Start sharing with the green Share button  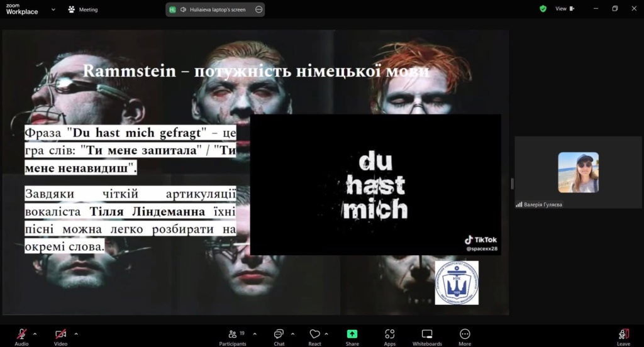pyautogui.click(x=352, y=337)
